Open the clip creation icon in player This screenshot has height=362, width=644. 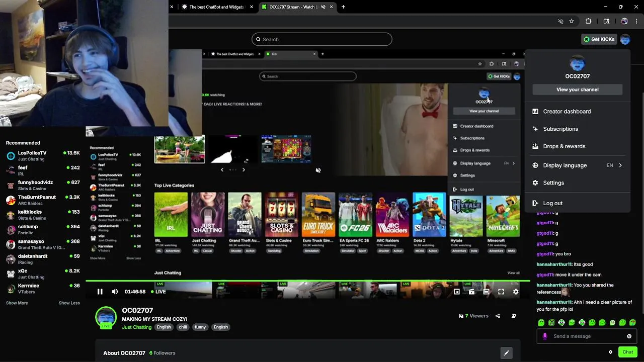(x=471, y=292)
